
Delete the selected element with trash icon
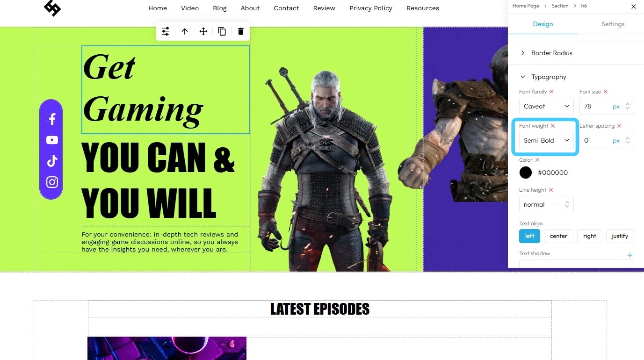click(x=241, y=31)
